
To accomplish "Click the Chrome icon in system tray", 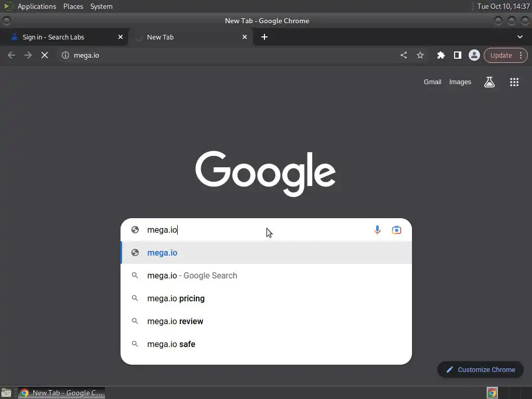I will (x=492, y=393).
